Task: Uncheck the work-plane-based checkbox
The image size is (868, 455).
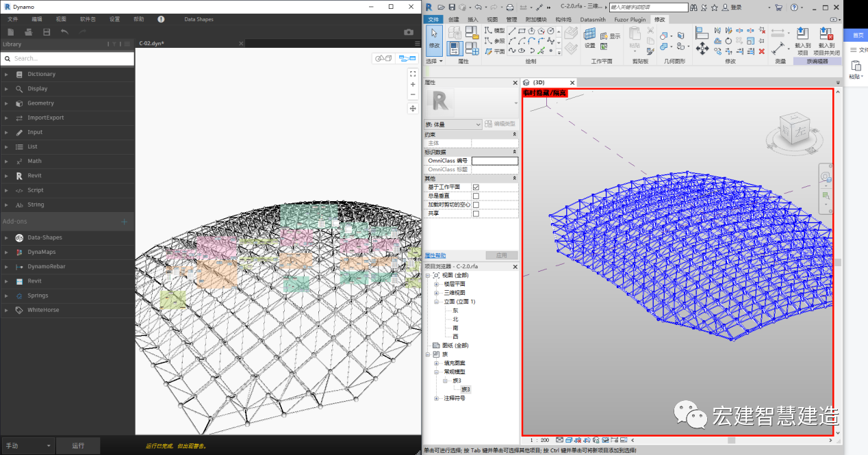Action: (x=476, y=187)
